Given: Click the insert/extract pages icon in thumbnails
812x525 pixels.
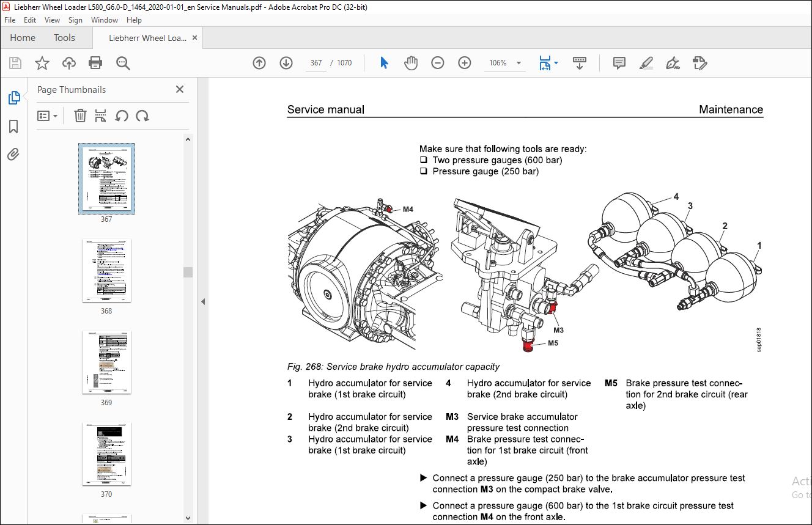Looking at the screenshot, I should 101,116.
